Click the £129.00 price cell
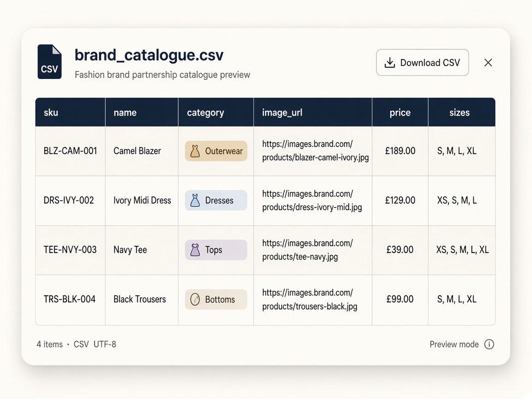Image resolution: width=532 pixels, height=399 pixels. tap(400, 200)
